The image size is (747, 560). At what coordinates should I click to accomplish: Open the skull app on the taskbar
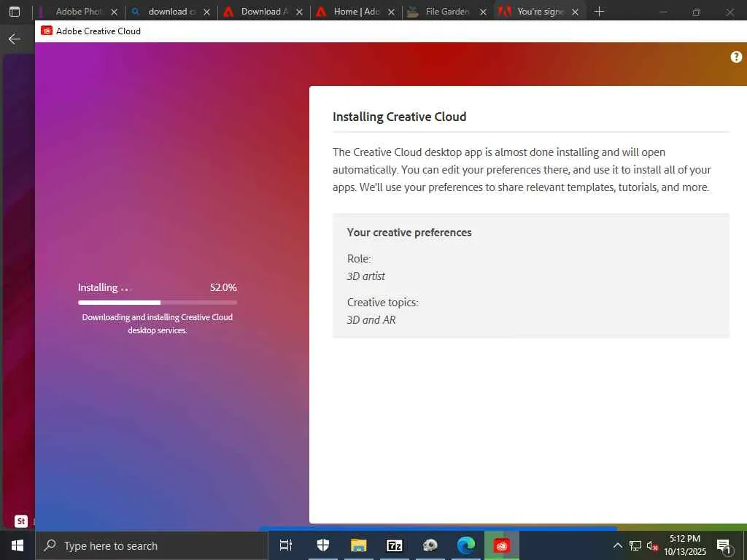coord(430,545)
